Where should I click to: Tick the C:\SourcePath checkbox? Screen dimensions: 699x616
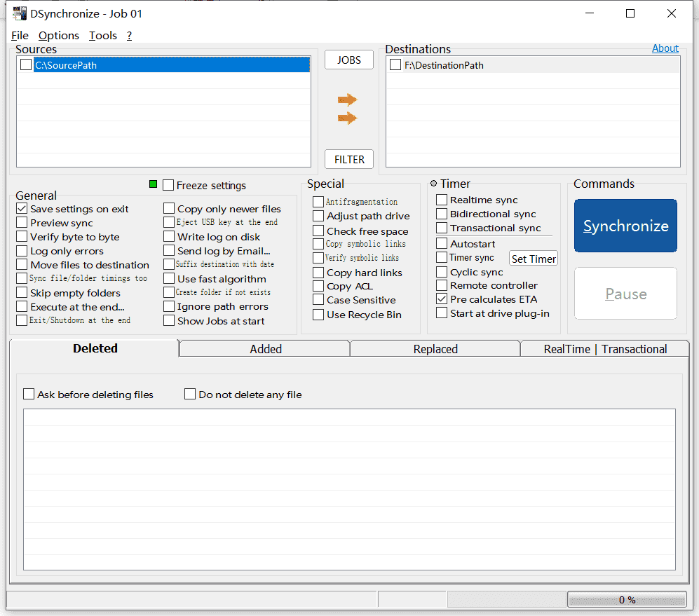click(26, 64)
